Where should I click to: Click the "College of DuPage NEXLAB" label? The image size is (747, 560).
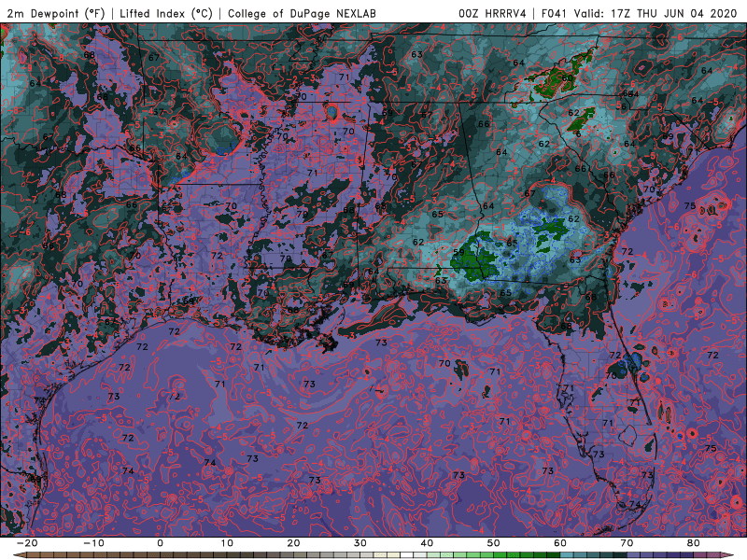(302, 13)
